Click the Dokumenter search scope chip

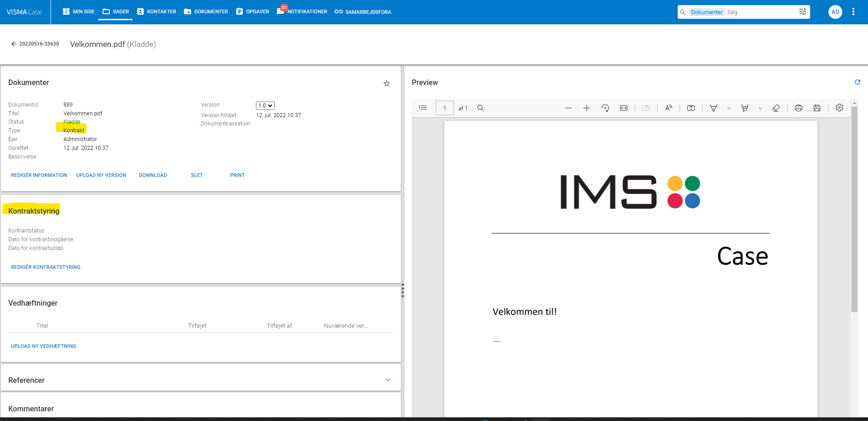click(707, 12)
